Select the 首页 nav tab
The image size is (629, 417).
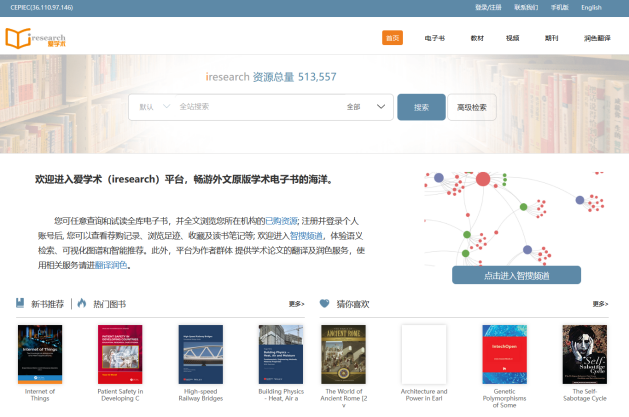point(392,38)
